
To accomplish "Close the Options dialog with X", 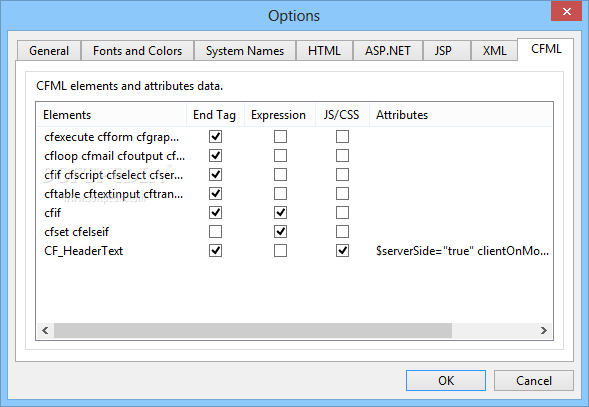I will (x=566, y=11).
